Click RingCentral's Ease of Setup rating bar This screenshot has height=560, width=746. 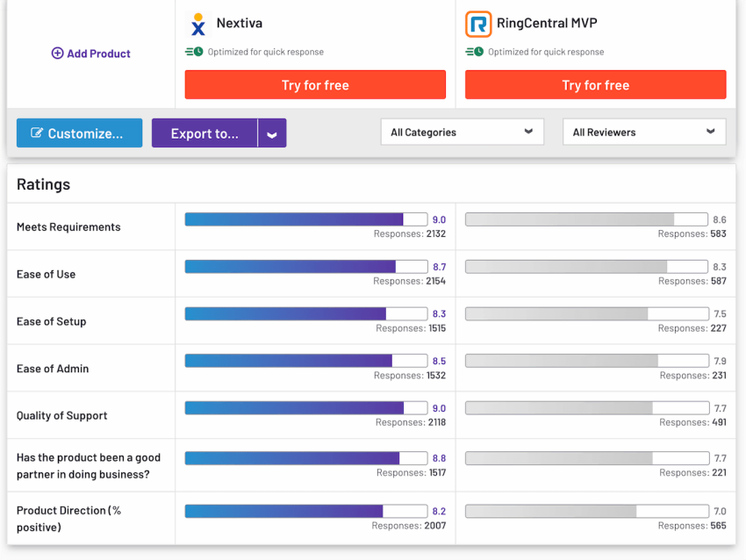586,313
